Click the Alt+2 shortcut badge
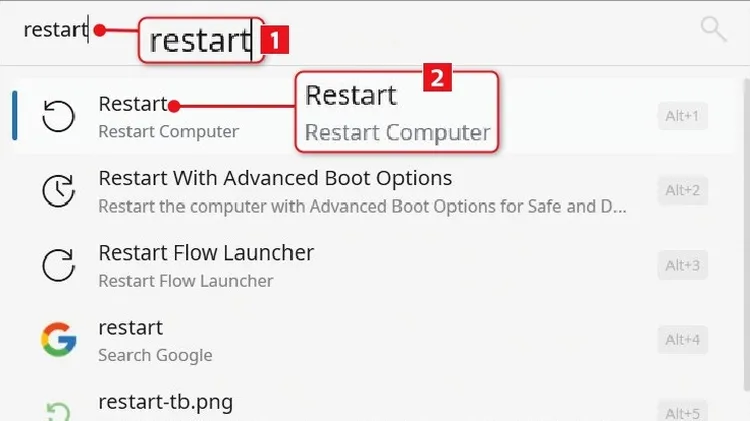 pos(683,190)
